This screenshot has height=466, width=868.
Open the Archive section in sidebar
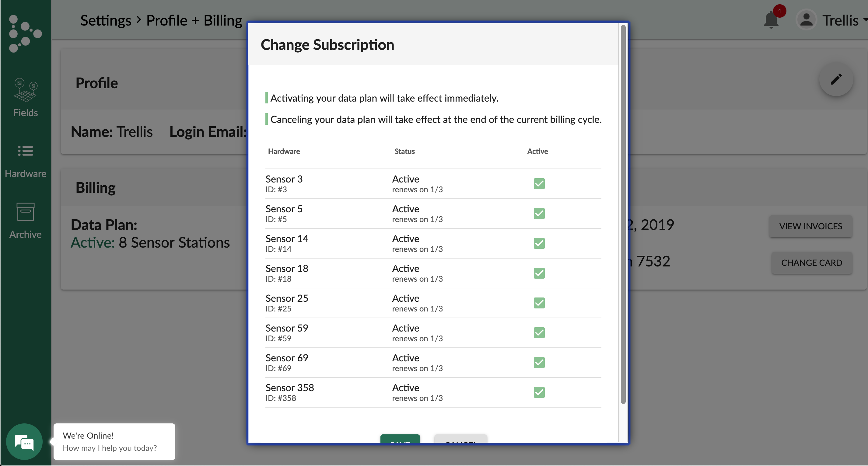(25, 221)
